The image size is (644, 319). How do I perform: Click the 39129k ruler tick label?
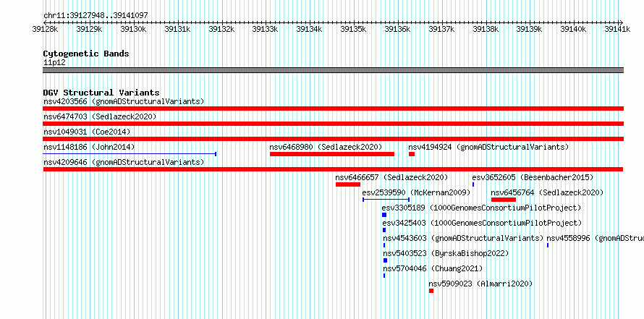(89, 29)
